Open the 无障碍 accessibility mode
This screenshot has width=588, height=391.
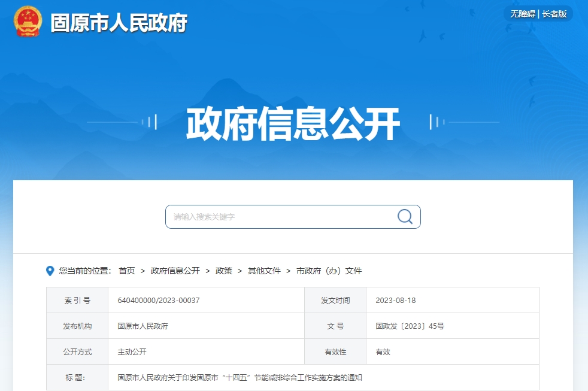point(522,14)
